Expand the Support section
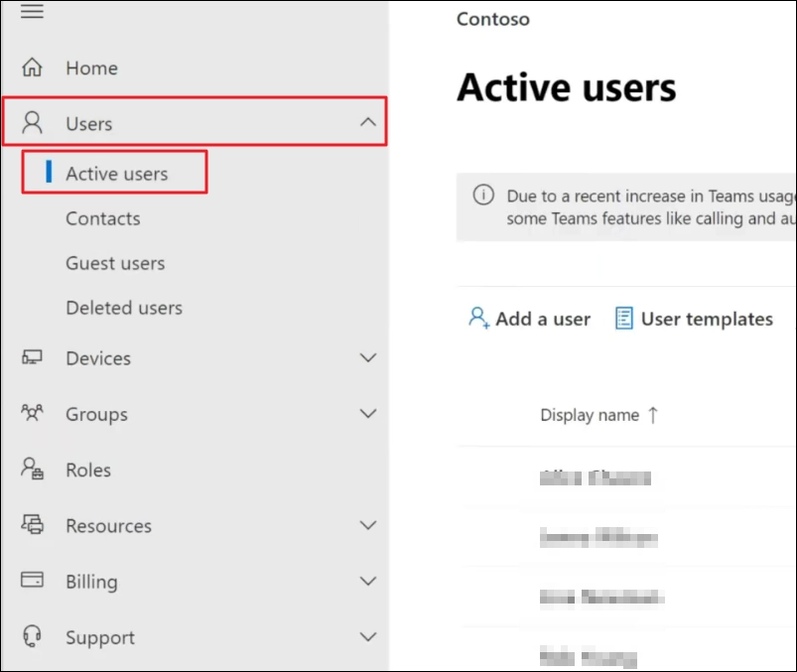 click(368, 637)
